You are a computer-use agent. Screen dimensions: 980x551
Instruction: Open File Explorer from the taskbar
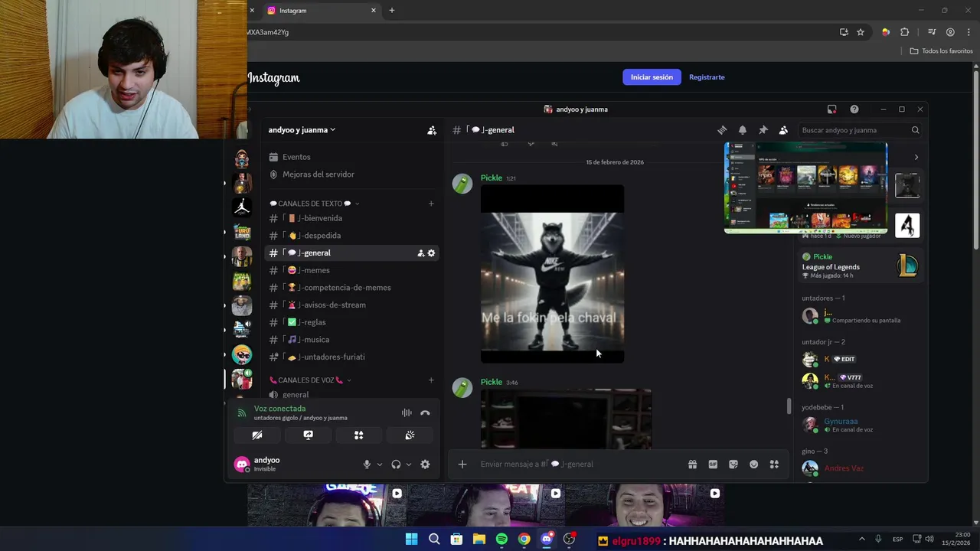point(479,540)
